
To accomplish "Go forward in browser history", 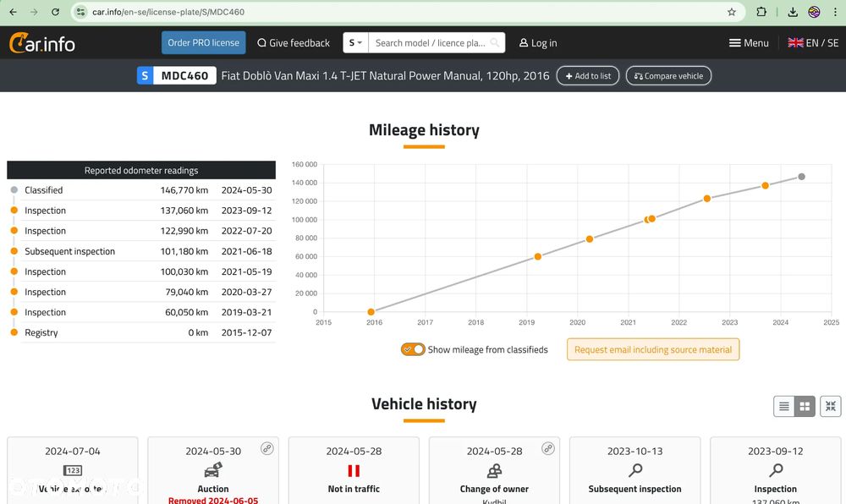I will click(34, 12).
